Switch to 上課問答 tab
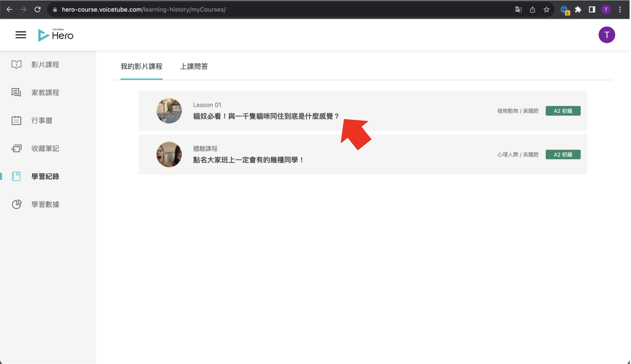 point(194,66)
